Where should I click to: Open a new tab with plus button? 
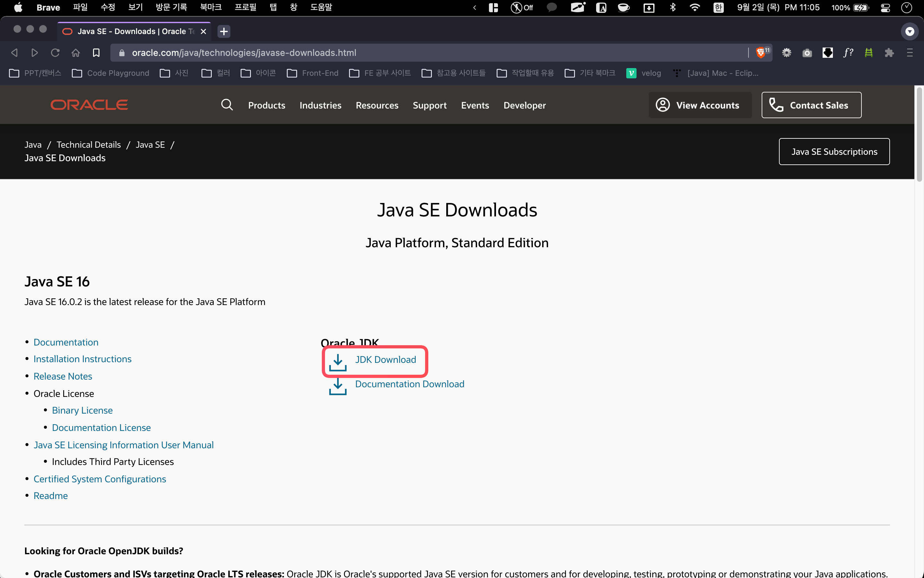click(x=224, y=31)
